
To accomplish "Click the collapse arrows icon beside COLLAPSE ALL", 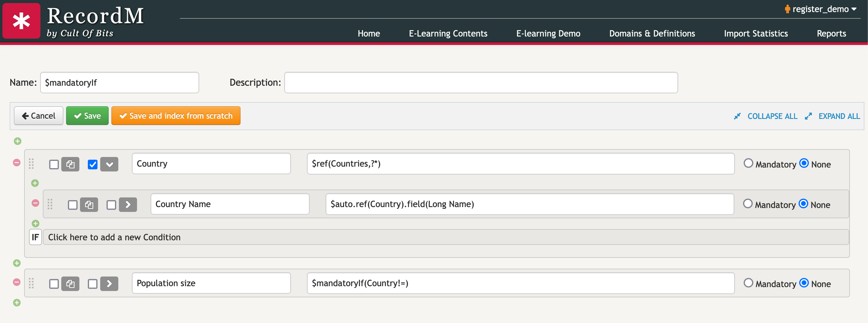I will 737,116.
